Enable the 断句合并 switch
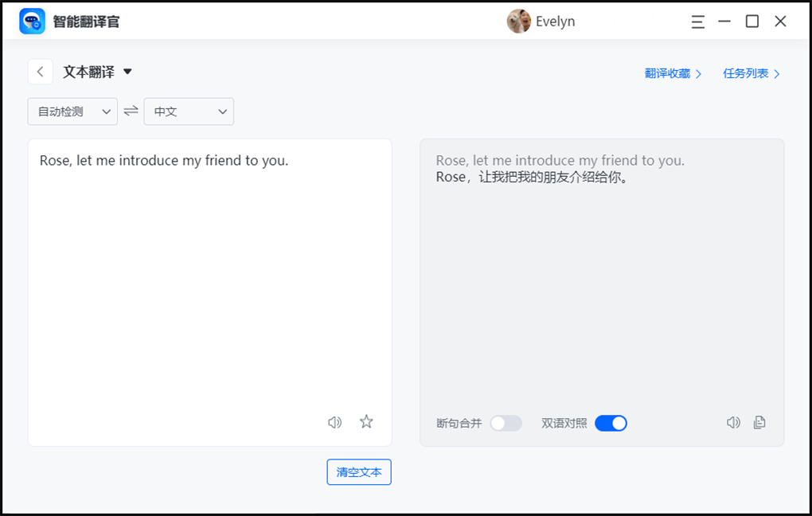 506,424
